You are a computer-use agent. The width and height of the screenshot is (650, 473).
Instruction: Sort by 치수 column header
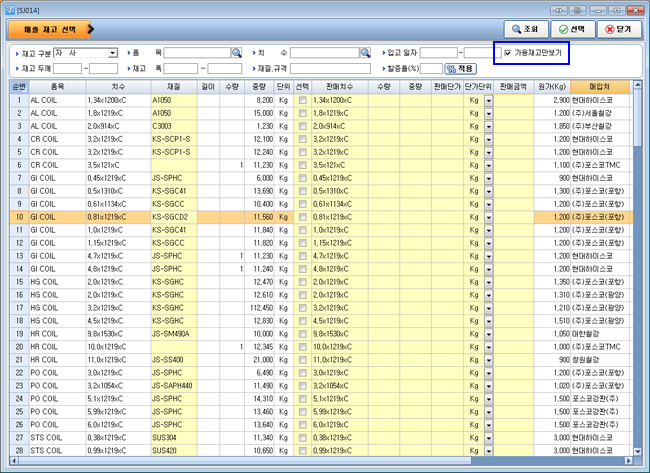(118, 87)
